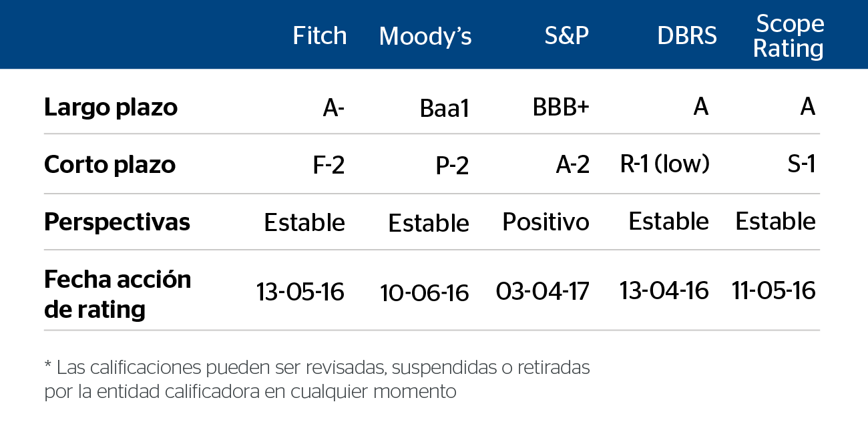Image resolution: width=868 pixels, height=426 pixels.
Task: Click the P-2 rating cell
Action: click(452, 166)
